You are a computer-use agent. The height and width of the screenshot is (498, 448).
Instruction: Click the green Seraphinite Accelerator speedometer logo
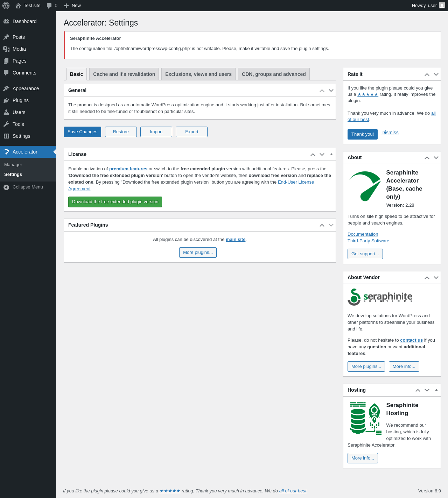click(365, 186)
